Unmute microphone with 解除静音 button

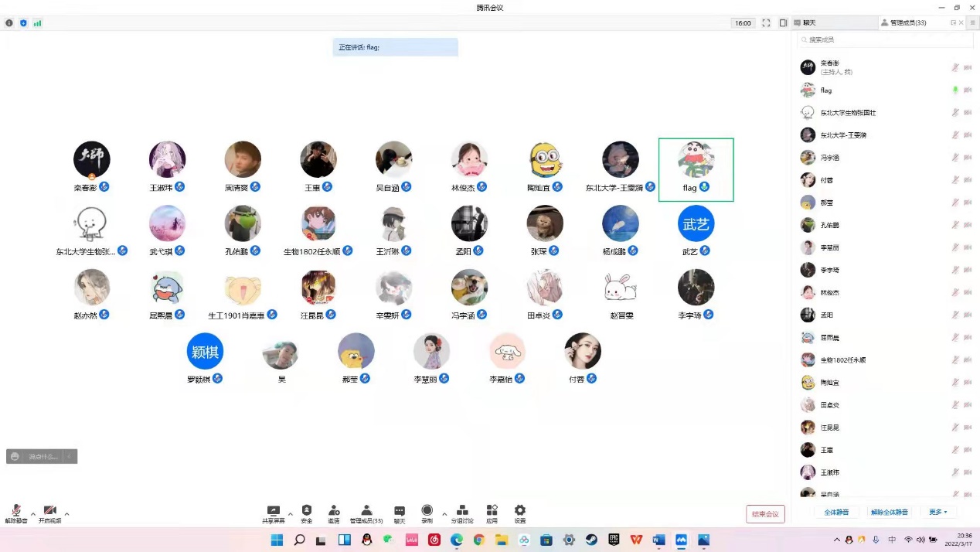[x=16, y=513]
